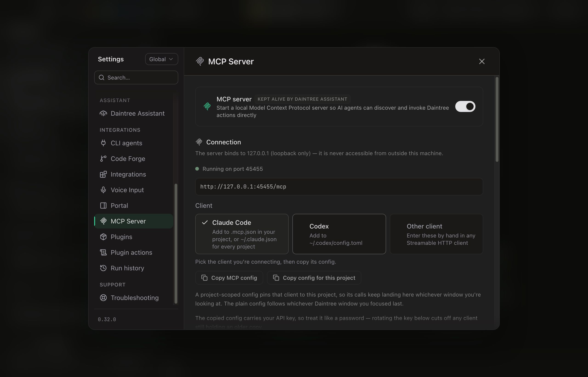This screenshot has width=588, height=377.
Task: Click the Integrations section heading
Action: 120,130
